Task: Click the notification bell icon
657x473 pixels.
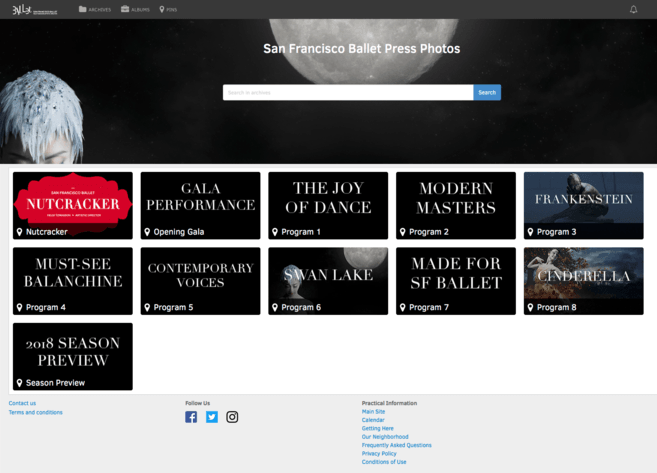Action: click(x=634, y=9)
